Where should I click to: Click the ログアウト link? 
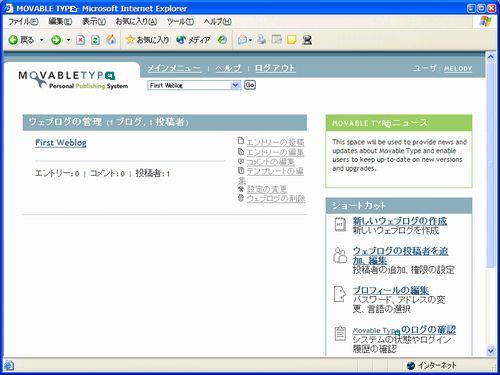[x=275, y=68]
